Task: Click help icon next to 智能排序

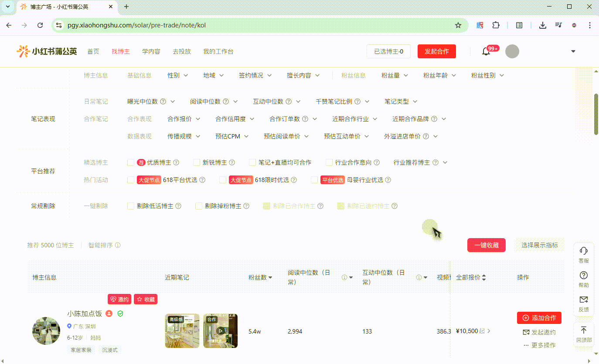Action: [118, 245]
